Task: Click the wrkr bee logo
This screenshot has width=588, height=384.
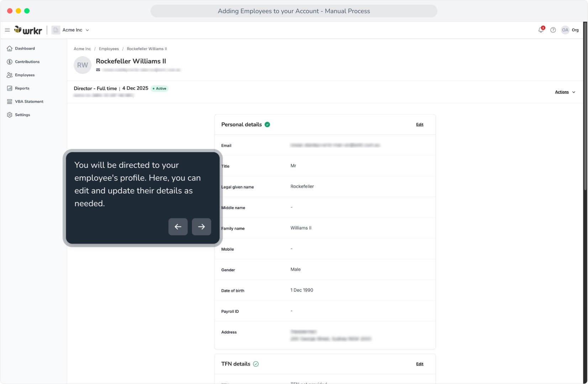Action: coord(28,30)
